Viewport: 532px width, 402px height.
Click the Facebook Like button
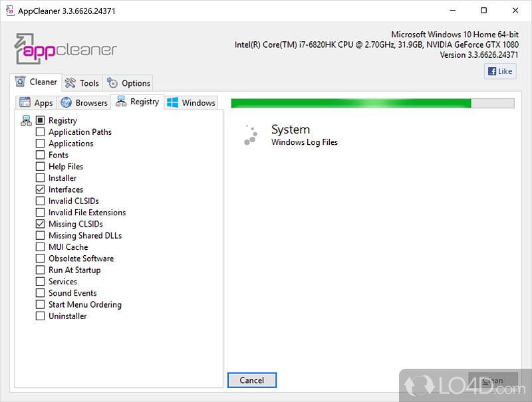click(500, 71)
